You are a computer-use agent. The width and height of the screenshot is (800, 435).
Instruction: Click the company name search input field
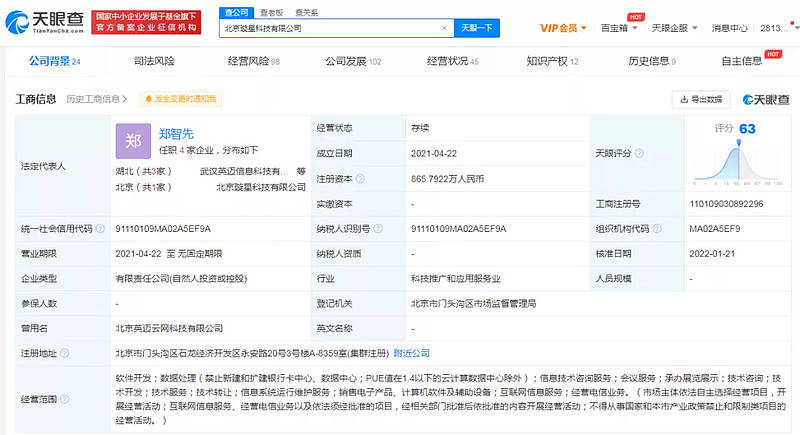(x=330, y=29)
